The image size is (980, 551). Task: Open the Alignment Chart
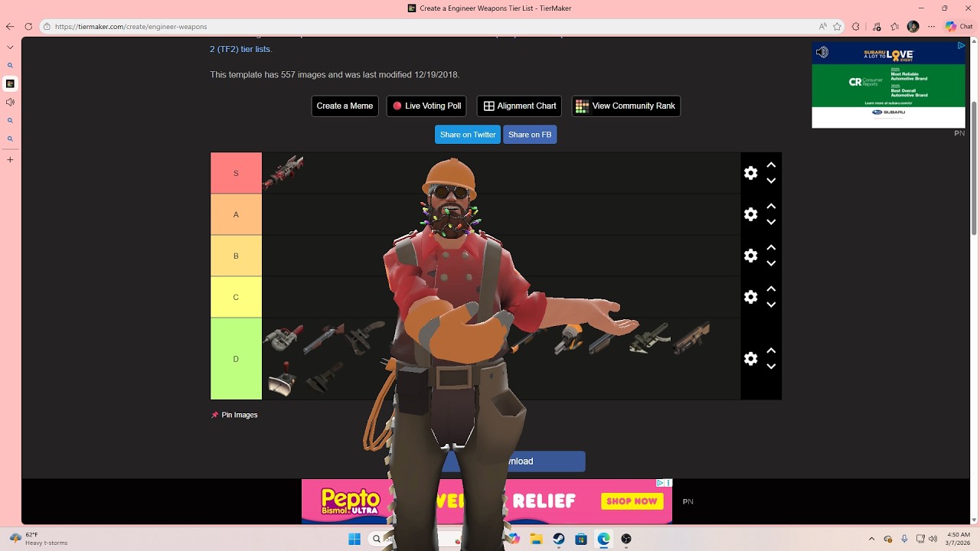click(519, 106)
